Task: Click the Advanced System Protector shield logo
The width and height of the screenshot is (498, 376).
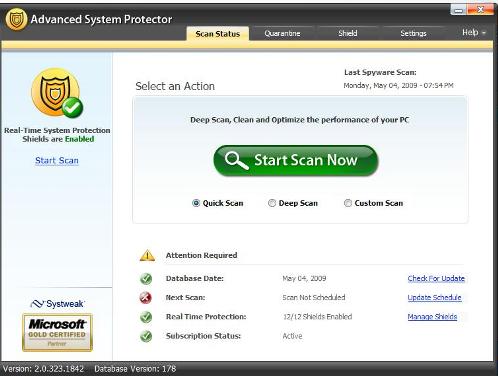Action: click(x=16, y=19)
